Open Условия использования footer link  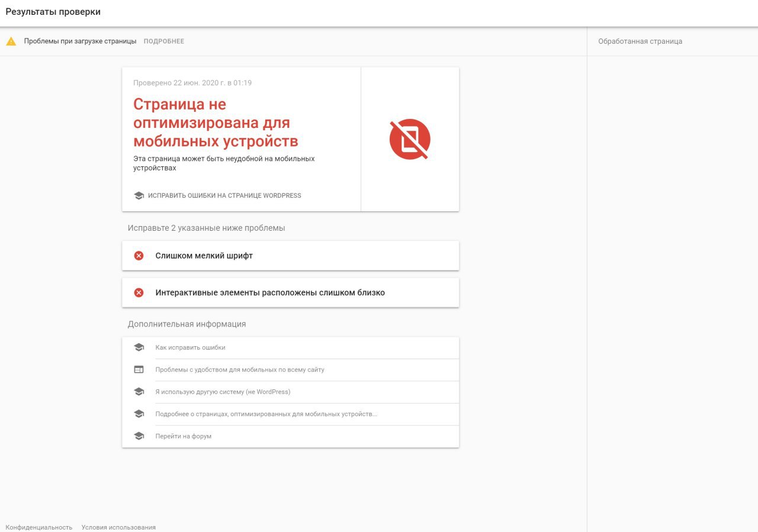[x=118, y=527]
